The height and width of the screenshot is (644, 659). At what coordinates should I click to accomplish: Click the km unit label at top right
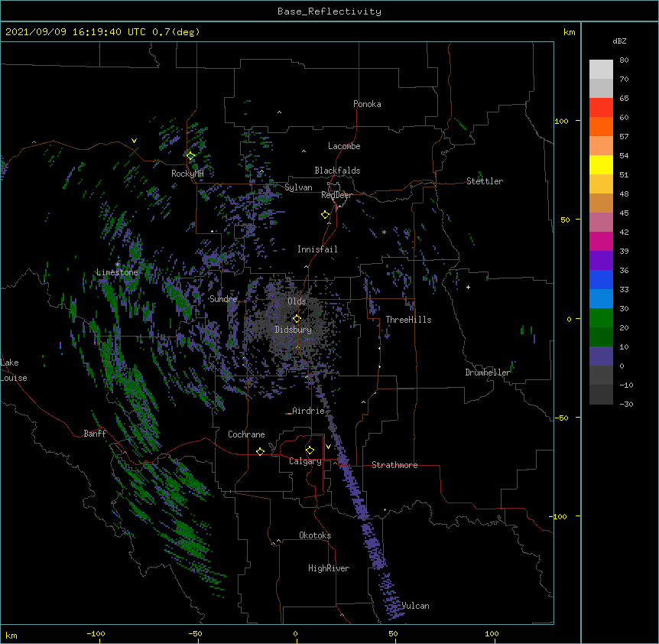click(569, 32)
